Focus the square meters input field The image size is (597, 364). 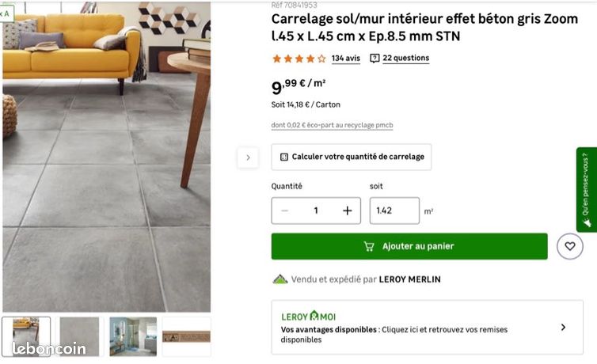[x=394, y=210]
